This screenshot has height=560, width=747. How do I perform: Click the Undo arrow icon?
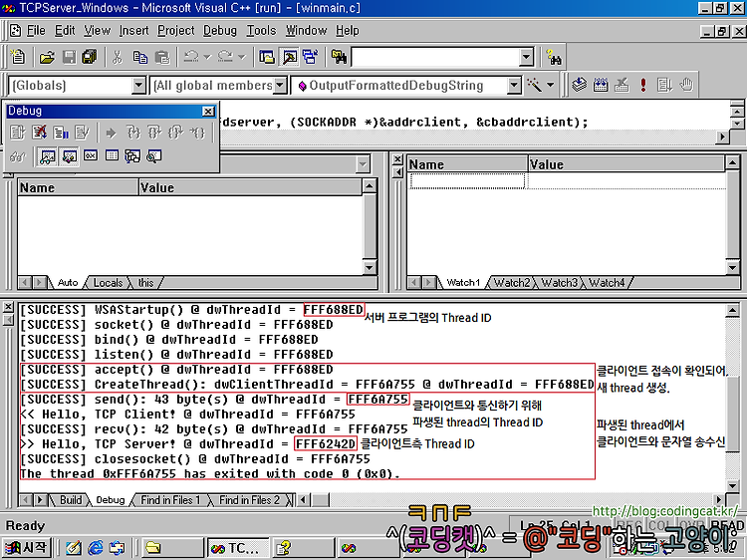pos(191,57)
